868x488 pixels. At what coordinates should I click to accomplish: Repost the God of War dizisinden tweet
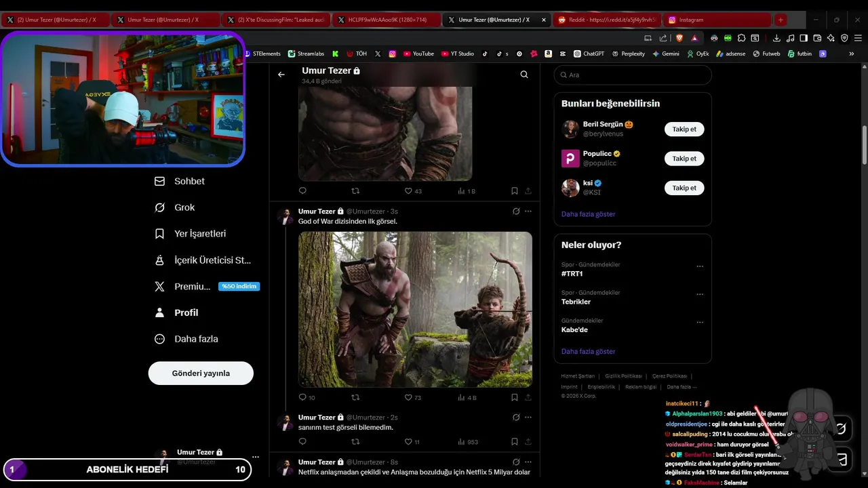355,398
